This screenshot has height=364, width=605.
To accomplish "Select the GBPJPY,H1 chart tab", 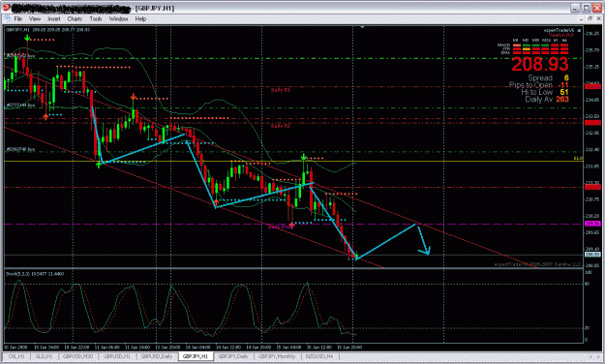I will 196,356.
